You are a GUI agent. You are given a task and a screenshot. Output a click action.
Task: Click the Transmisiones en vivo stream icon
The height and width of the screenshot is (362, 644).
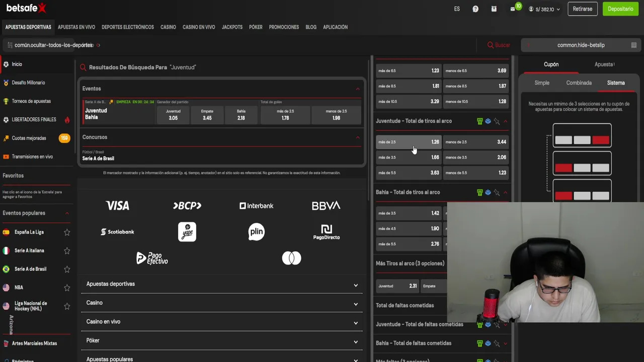[6, 156]
